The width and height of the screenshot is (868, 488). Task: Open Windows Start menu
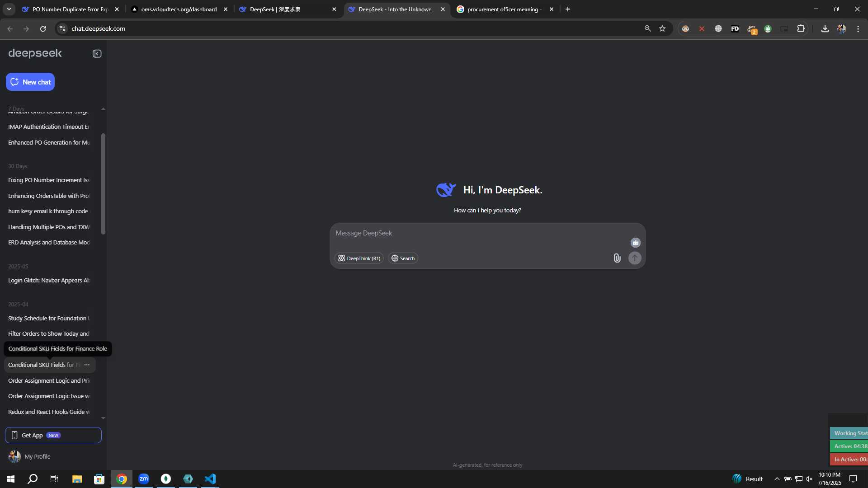click(11, 479)
